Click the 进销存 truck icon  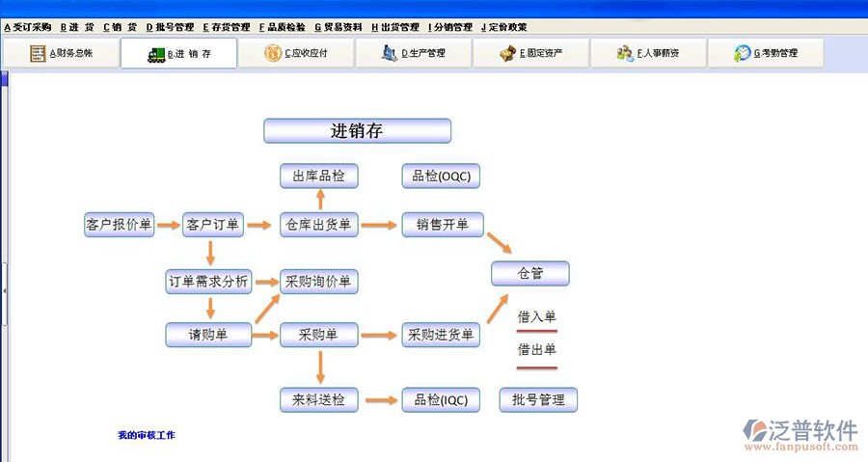(155, 54)
